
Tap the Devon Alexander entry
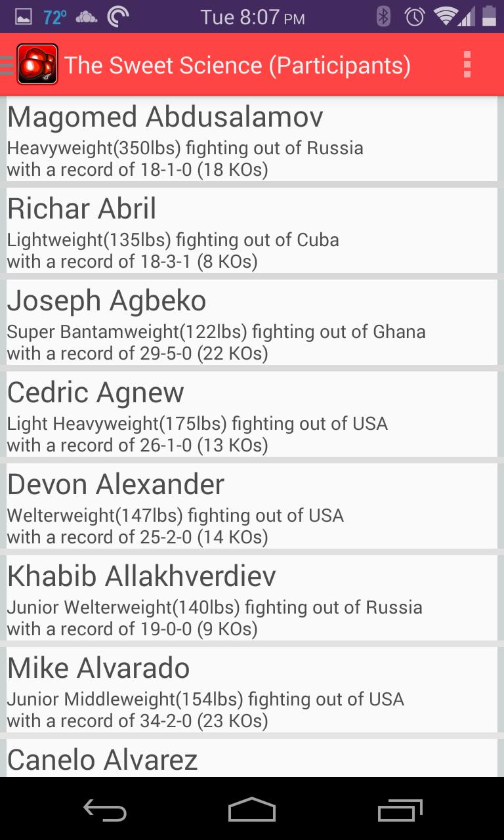click(252, 507)
